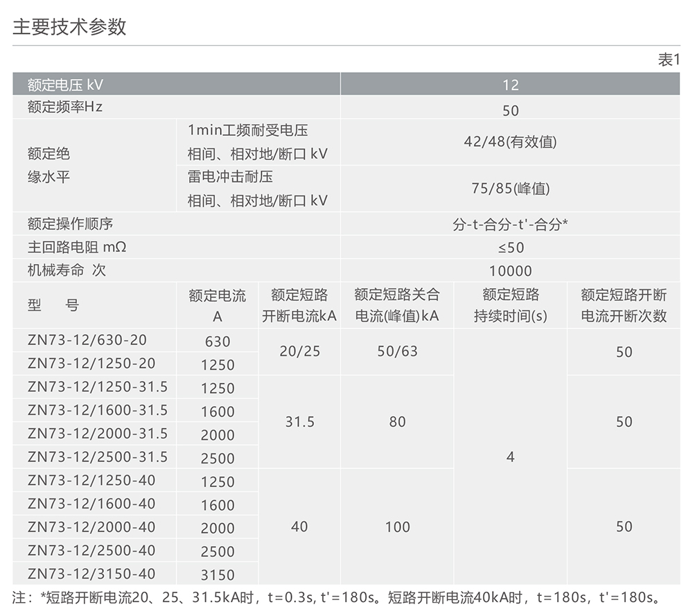Select the 分-t-合分-t'-合分* value

[x=511, y=224]
